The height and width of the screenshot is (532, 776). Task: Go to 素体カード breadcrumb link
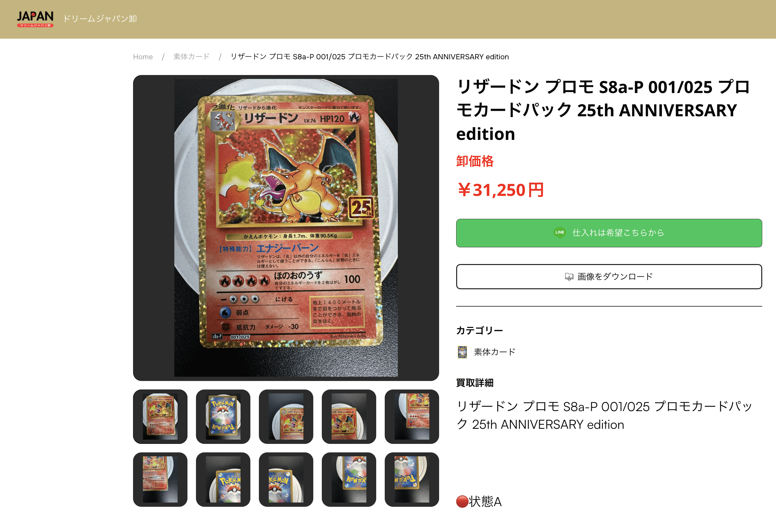coord(191,57)
